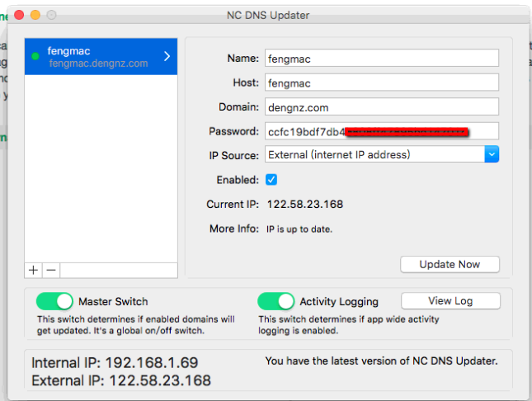Click the External IP 122.58.23.168 status line
The image size is (532, 401).
pos(121,380)
